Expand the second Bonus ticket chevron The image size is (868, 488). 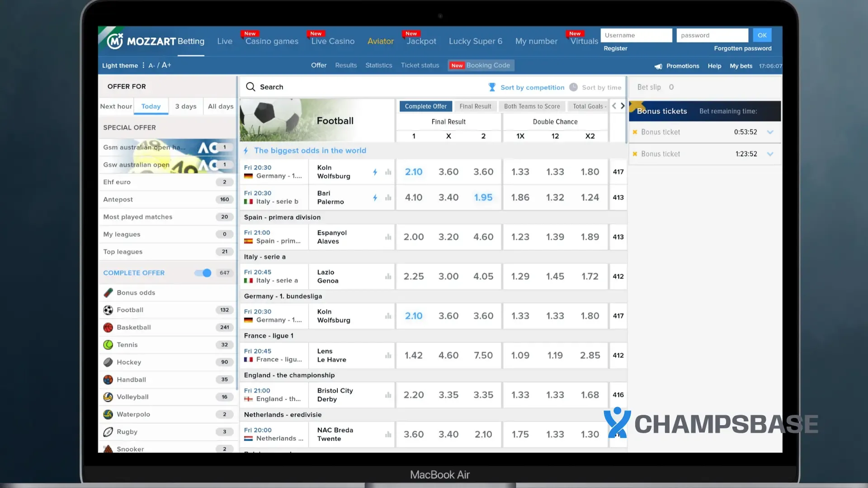pyautogui.click(x=770, y=154)
